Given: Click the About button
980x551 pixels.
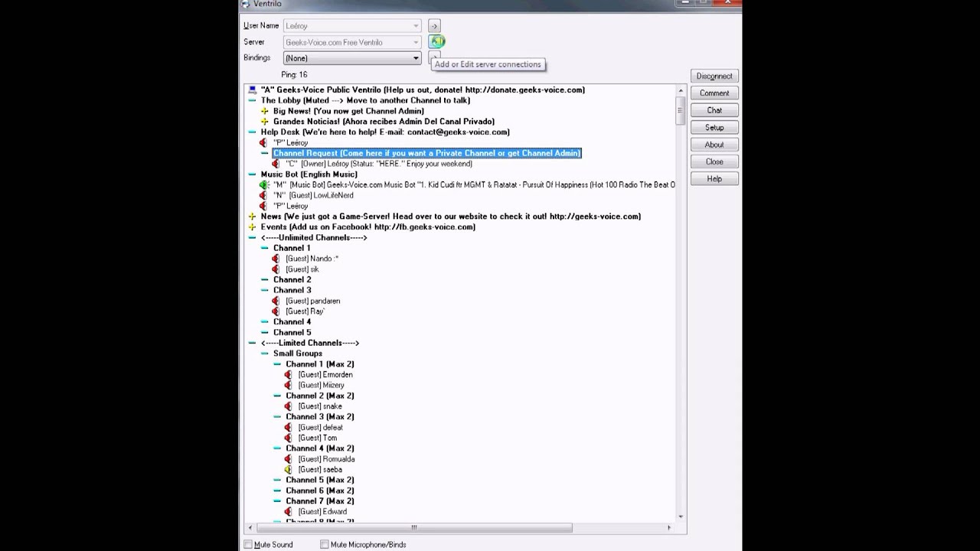Looking at the screenshot, I should pyautogui.click(x=714, y=145).
